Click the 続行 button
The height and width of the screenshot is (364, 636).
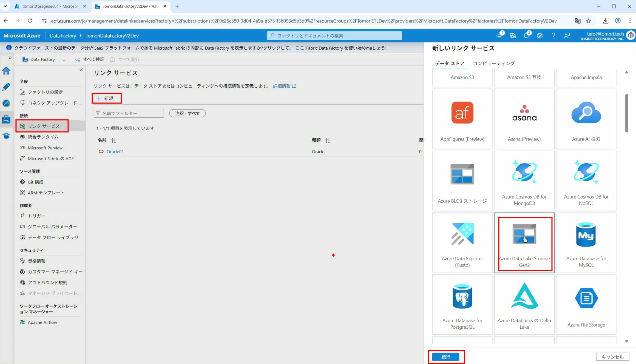445,357
